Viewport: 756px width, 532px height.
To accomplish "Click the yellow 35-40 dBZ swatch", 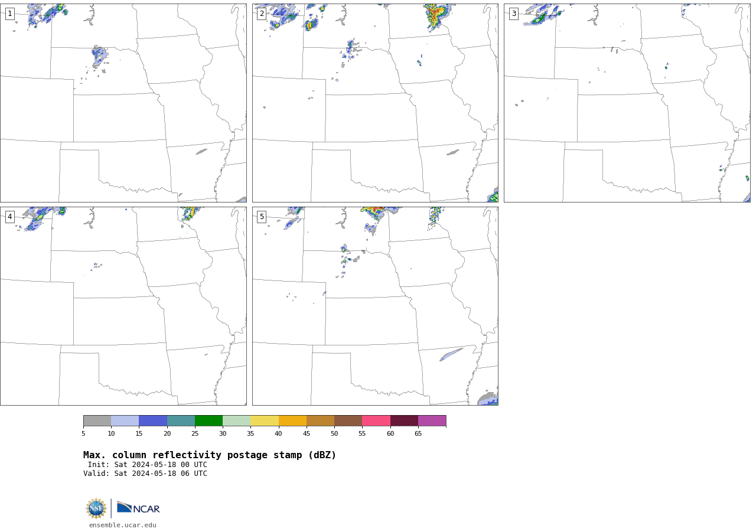I will tap(265, 421).
